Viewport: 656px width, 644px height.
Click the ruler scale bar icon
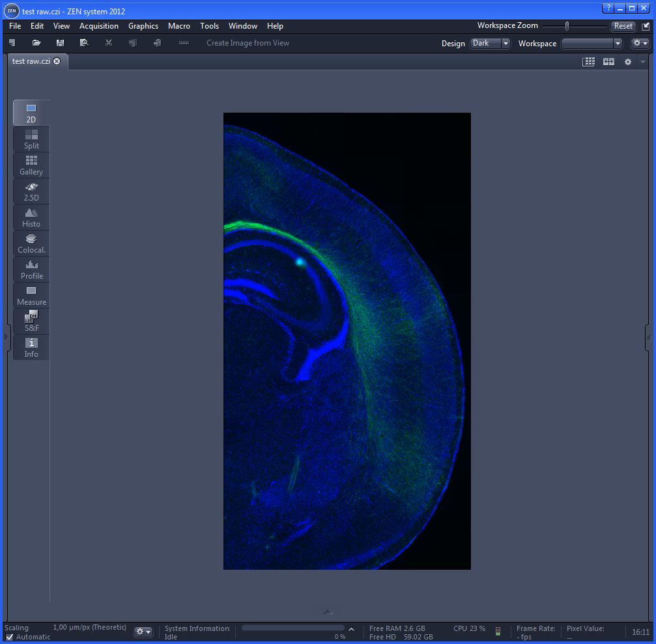tap(184, 43)
